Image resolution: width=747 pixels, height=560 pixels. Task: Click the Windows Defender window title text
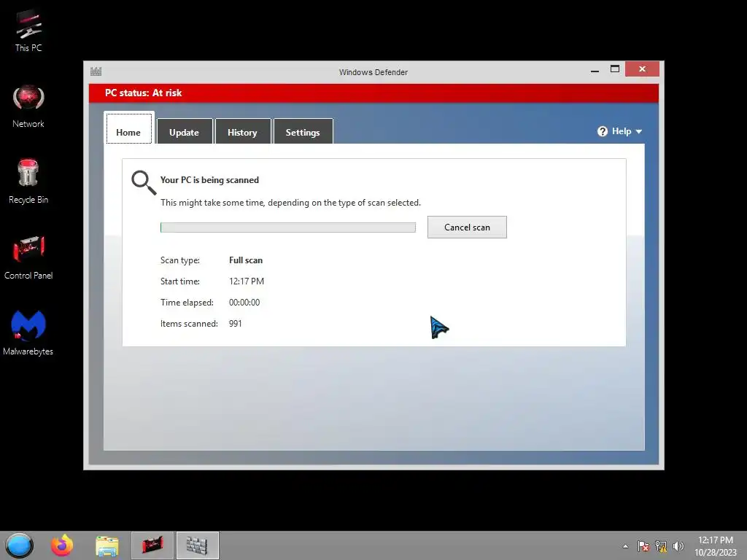coord(373,72)
